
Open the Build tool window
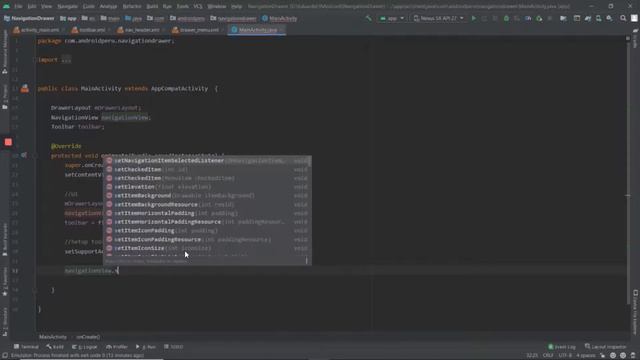pyautogui.click(x=56, y=347)
